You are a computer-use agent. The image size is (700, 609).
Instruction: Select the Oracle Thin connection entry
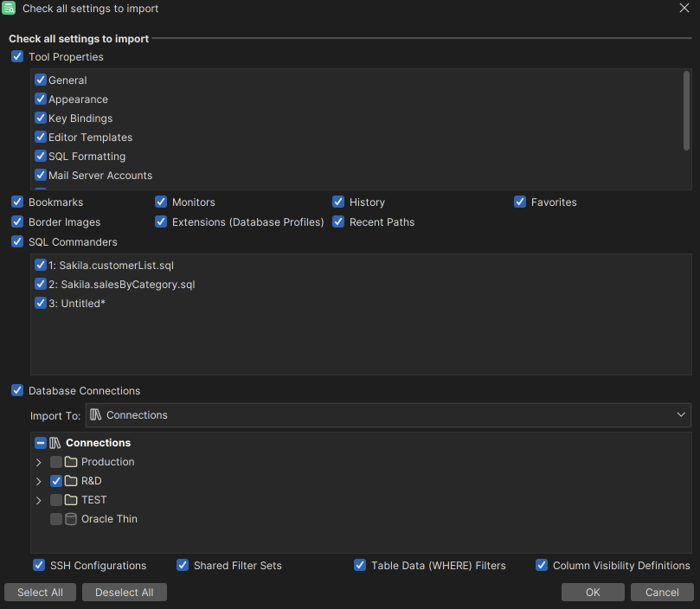tap(109, 519)
